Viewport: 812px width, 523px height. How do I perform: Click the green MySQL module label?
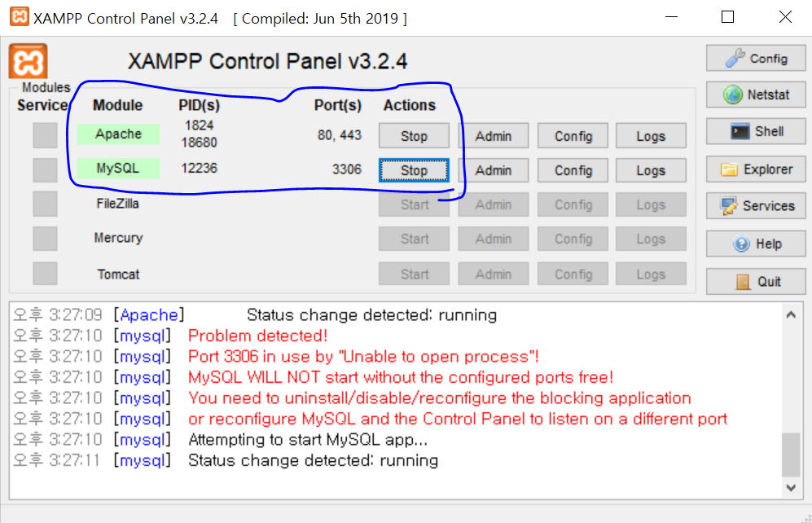[x=118, y=169]
